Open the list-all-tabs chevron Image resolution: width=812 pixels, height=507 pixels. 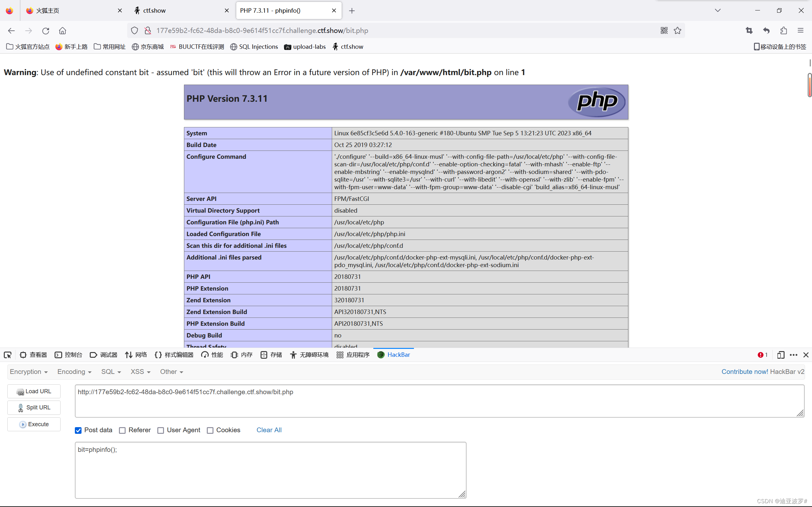(718, 10)
